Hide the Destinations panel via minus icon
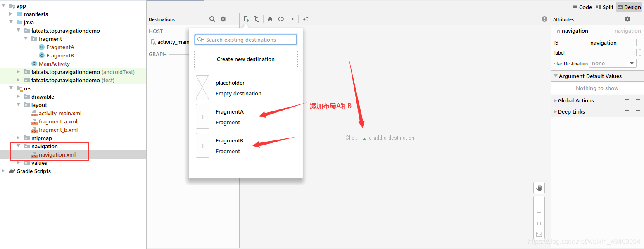 pyautogui.click(x=234, y=19)
